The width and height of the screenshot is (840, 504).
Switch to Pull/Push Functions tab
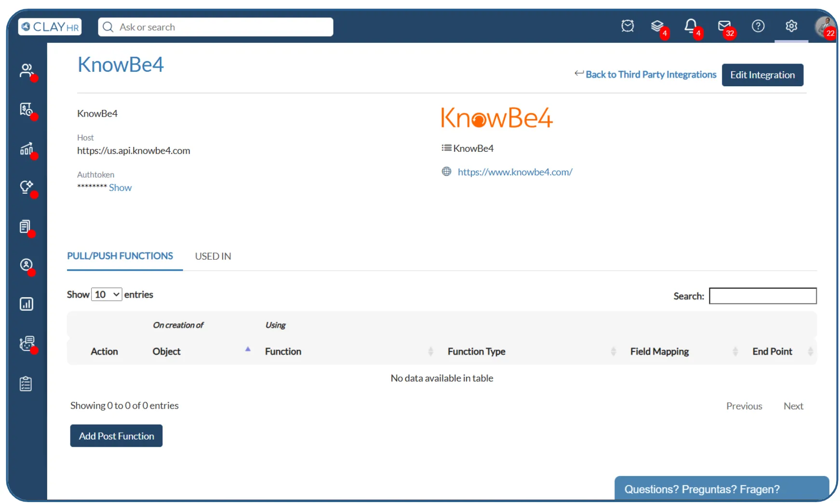point(120,256)
